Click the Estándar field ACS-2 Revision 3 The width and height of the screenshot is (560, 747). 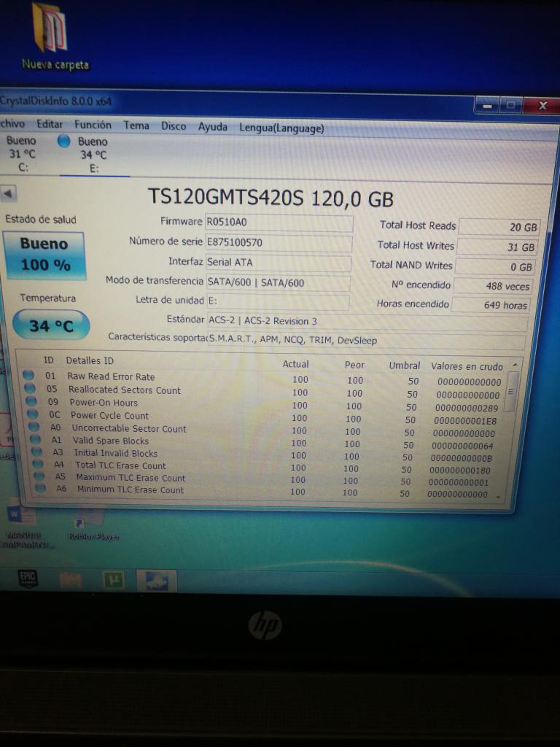click(367, 322)
